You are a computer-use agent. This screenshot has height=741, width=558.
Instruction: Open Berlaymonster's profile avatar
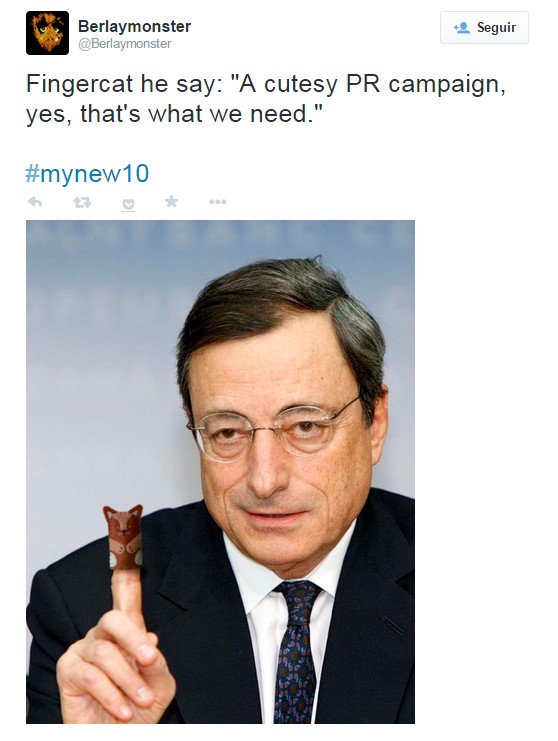pos(47,33)
